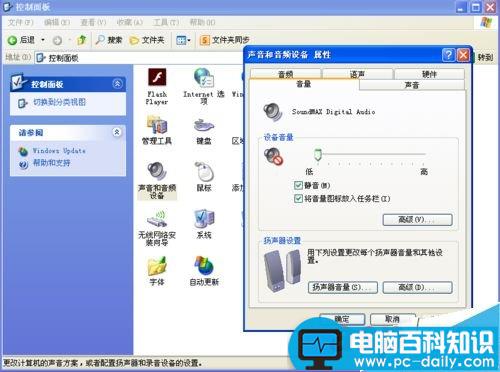Click the 切换到分类视图 link

pos(59,102)
